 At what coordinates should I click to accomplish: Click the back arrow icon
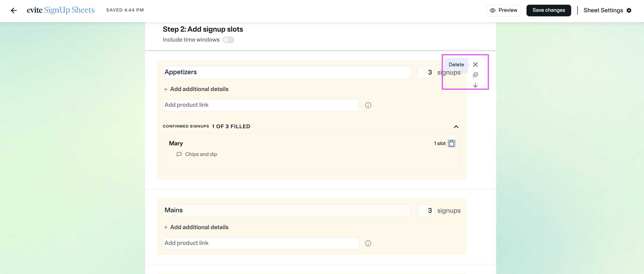click(14, 10)
